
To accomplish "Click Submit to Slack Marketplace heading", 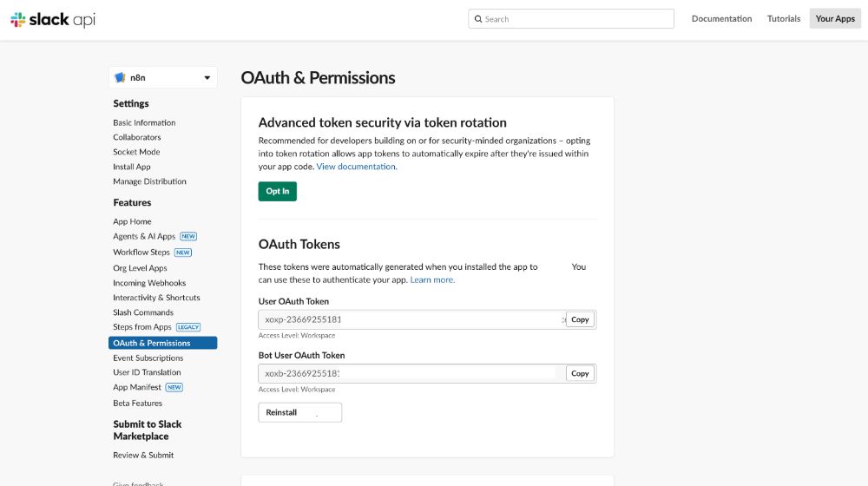I will coord(148,430).
